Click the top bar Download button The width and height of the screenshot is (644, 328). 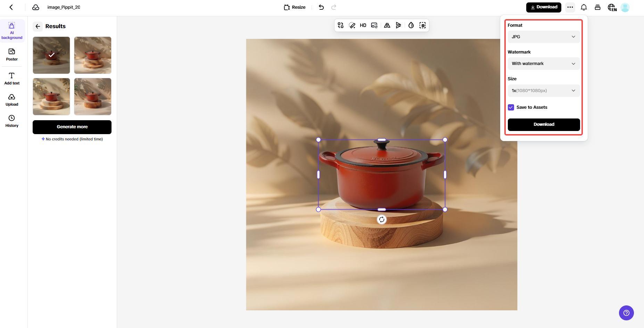point(544,7)
